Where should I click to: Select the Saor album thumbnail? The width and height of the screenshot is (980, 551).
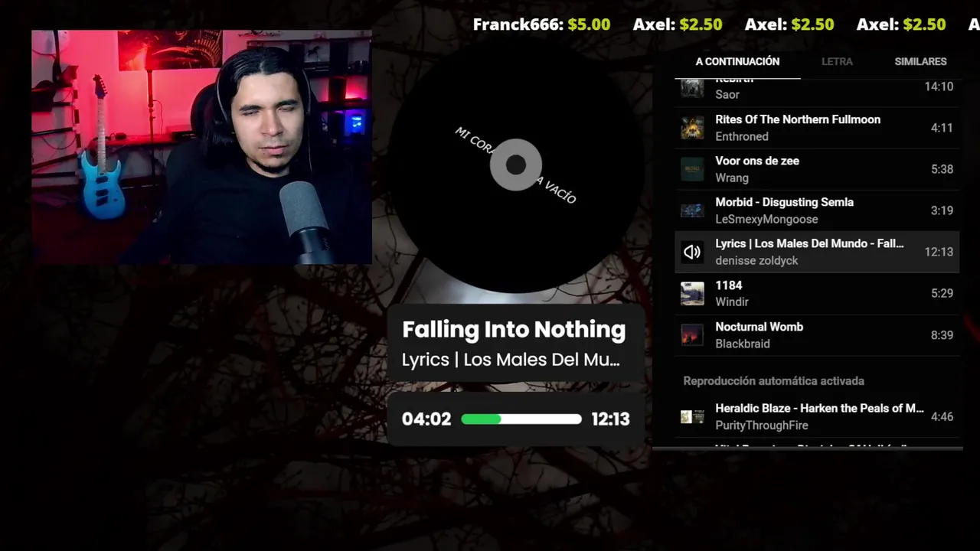[692, 87]
